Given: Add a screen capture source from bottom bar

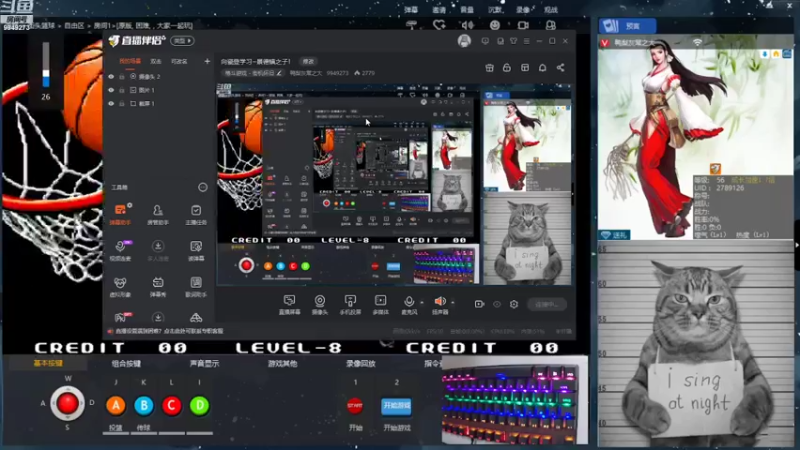Looking at the screenshot, I should coord(289,305).
